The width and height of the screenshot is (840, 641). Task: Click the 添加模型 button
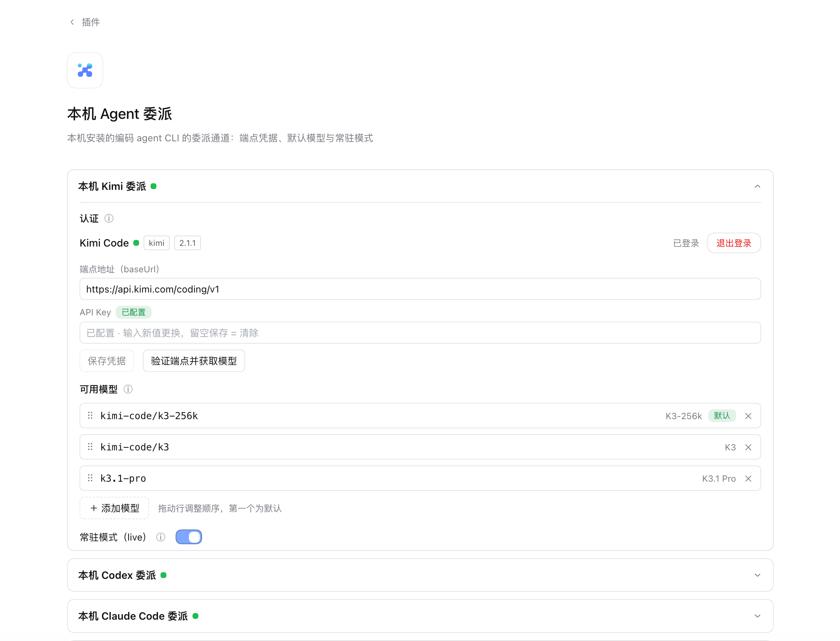114,508
